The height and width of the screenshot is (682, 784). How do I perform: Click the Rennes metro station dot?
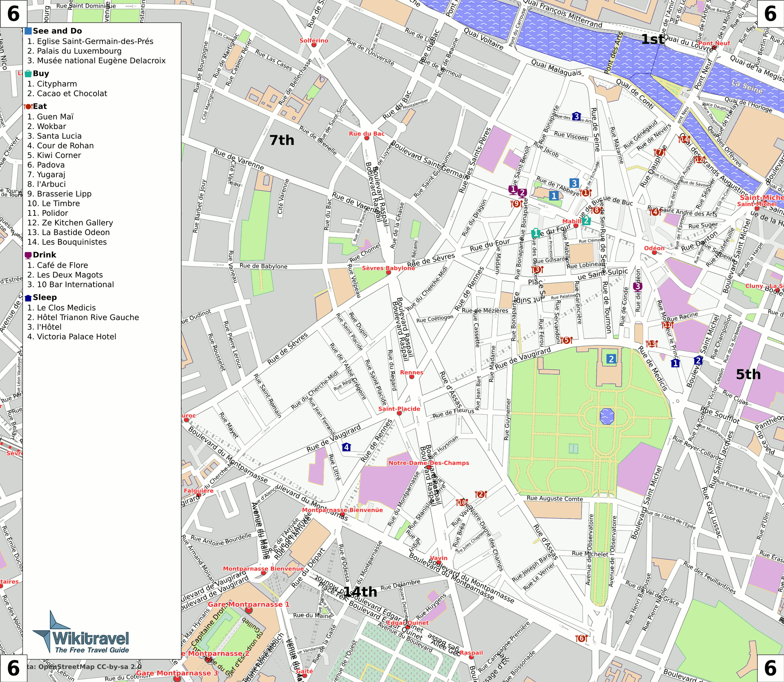(x=412, y=377)
